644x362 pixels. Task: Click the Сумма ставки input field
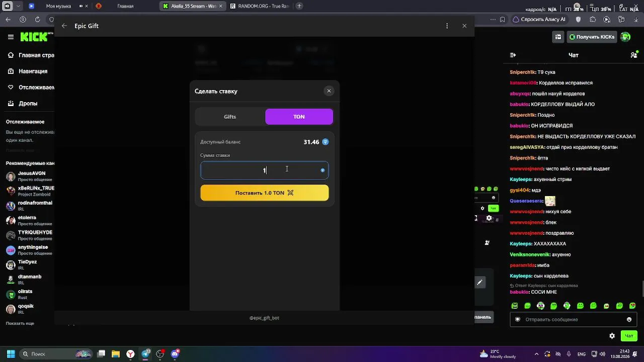pos(265,170)
